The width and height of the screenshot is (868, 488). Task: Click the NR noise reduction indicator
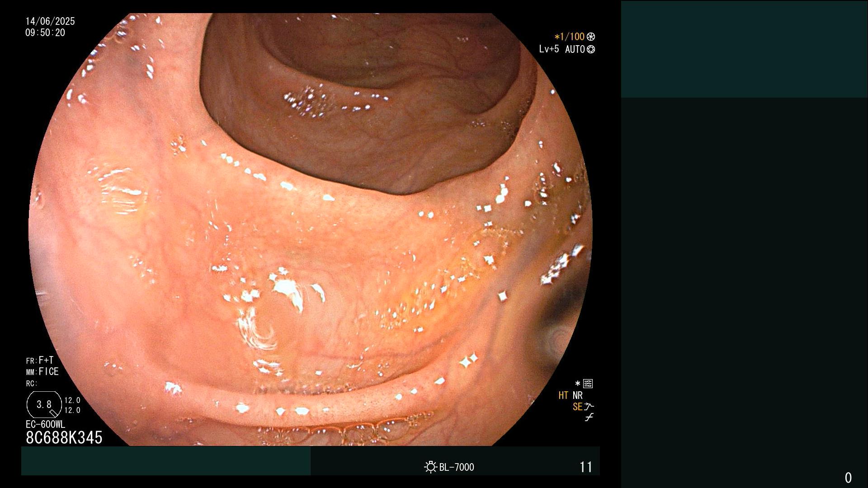click(578, 395)
